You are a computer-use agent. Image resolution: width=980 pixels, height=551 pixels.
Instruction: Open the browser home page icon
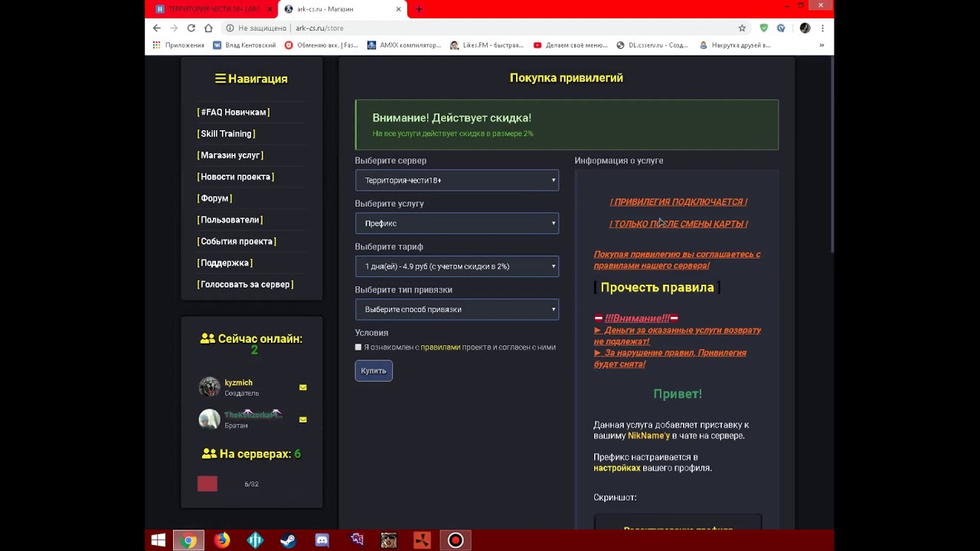pyautogui.click(x=208, y=28)
